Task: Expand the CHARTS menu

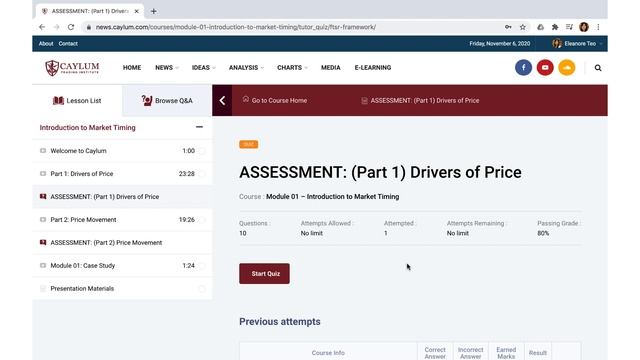Action: point(292,68)
